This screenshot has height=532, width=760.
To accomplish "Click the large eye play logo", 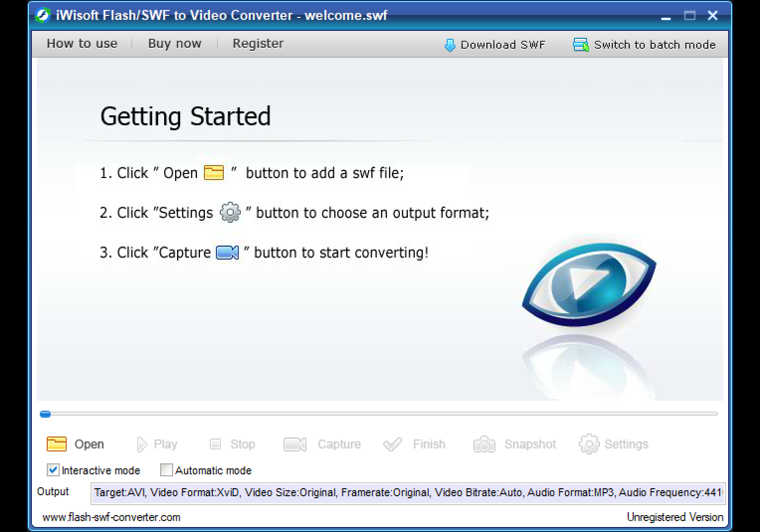I will pos(589,284).
